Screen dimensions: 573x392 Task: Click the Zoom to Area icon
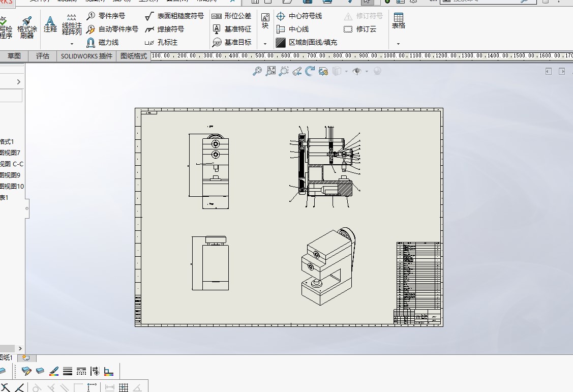[x=270, y=71]
